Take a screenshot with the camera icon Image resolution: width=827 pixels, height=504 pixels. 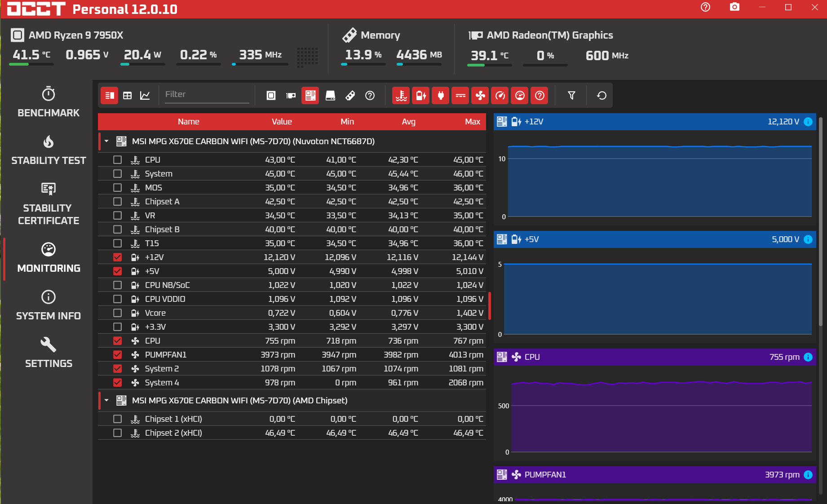pos(734,7)
